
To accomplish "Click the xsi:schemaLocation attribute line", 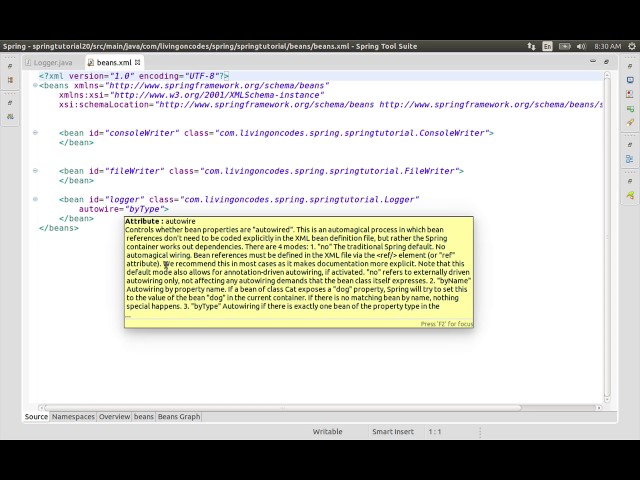I will 331,104.
